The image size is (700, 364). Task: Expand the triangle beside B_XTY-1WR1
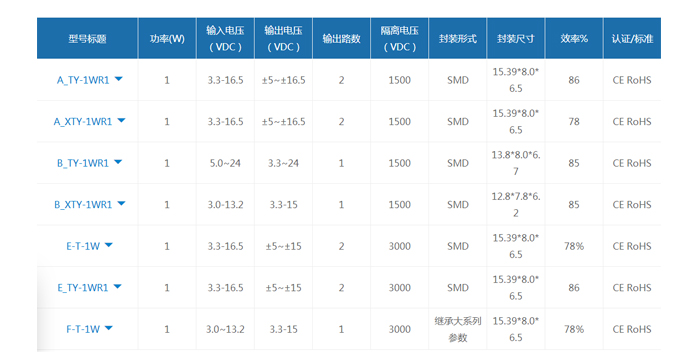point(121,204)
